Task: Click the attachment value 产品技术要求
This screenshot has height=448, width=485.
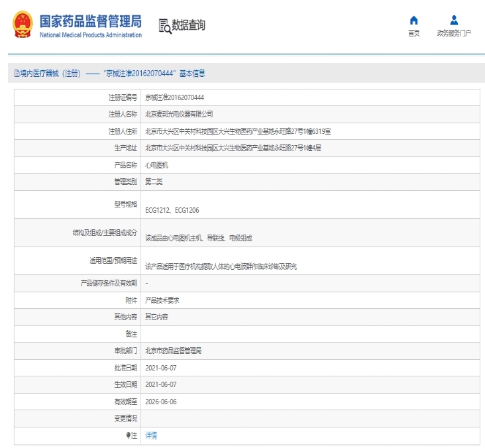Action: 162,300
